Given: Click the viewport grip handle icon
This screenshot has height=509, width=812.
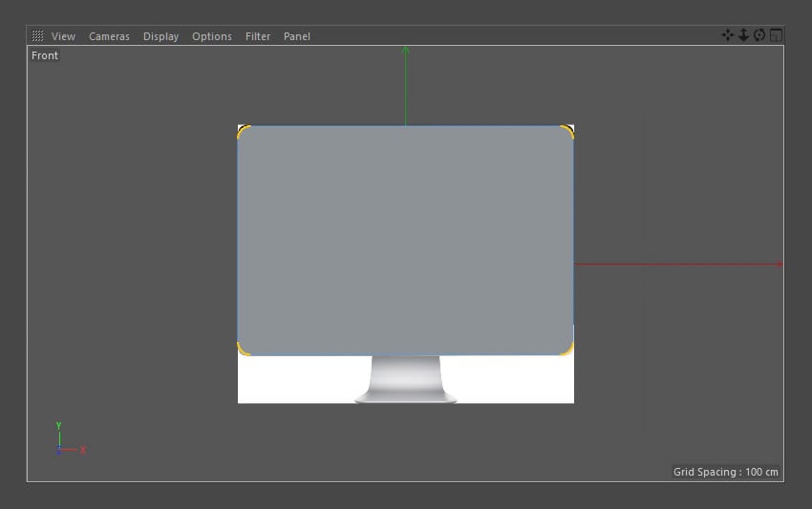Looking at the screenshot, I should [37, 35].
